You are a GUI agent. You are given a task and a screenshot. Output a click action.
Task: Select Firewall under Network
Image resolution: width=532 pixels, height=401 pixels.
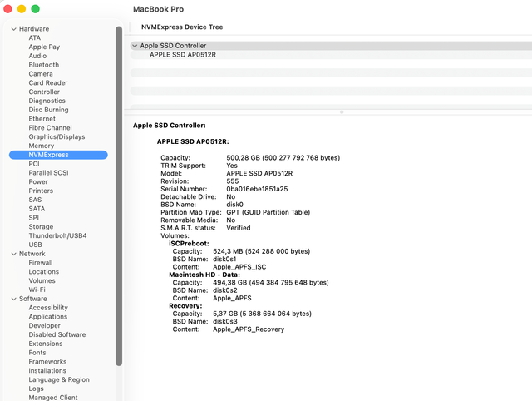point(41,263)
